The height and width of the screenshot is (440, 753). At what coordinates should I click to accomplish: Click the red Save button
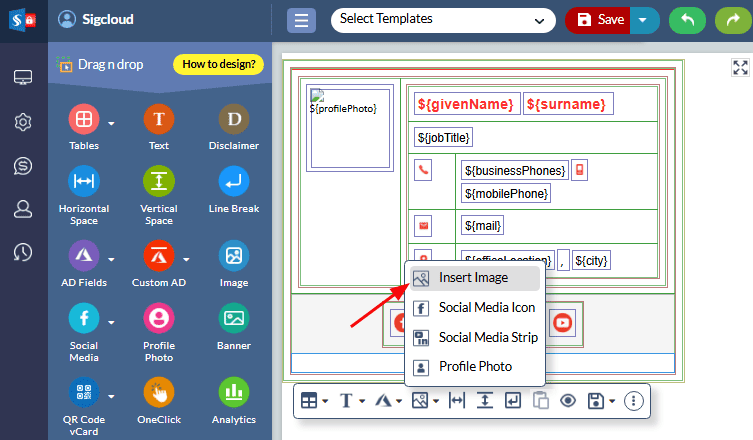599,20
